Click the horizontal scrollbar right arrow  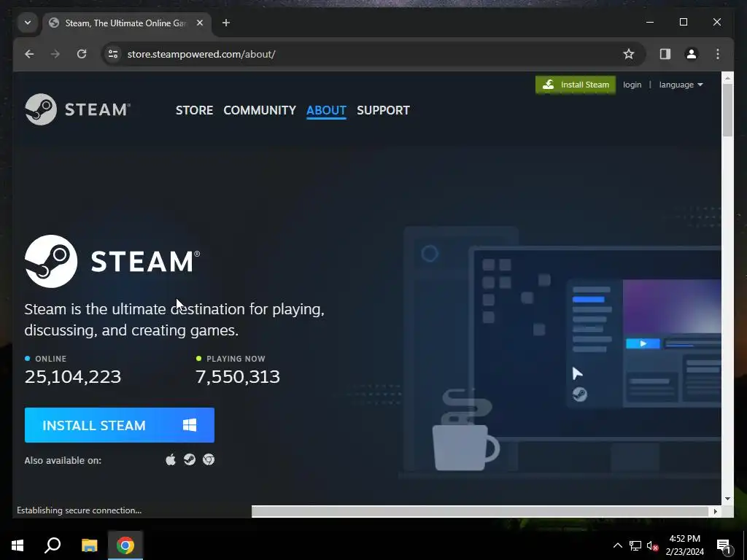tap(715, 511)
